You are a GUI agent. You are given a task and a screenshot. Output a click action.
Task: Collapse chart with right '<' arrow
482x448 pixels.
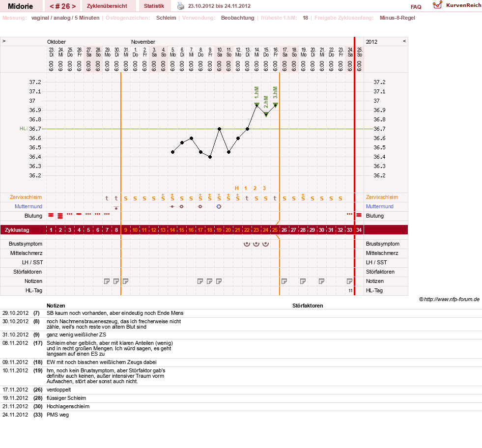pyautogui.click(x=404, y=41)
